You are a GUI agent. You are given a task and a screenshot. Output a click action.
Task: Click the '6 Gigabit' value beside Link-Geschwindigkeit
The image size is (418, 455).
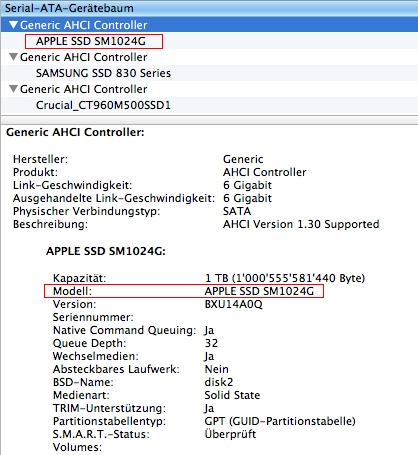click(x=247, y=185)
